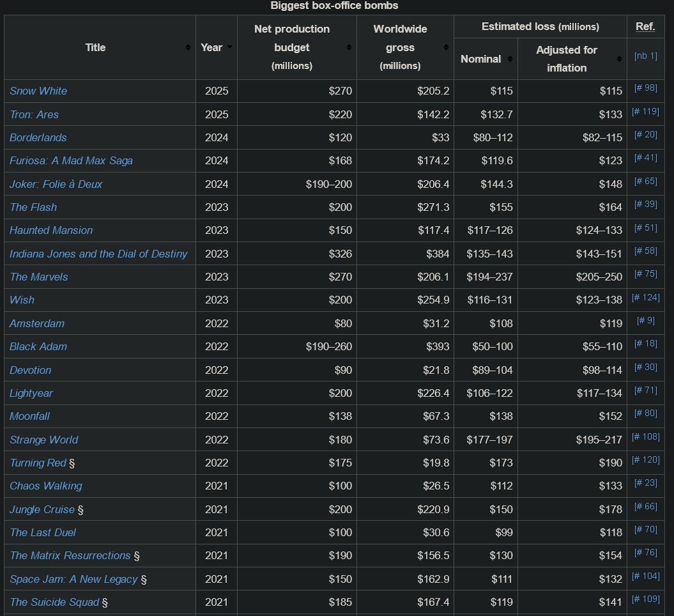Open the Wish film link

pos(22,300)
